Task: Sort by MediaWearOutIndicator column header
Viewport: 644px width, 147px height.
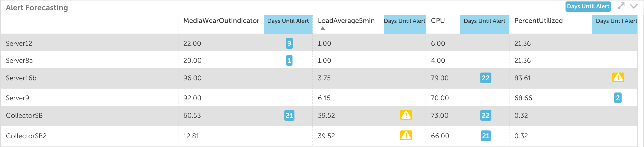Action: coord(221,21)
